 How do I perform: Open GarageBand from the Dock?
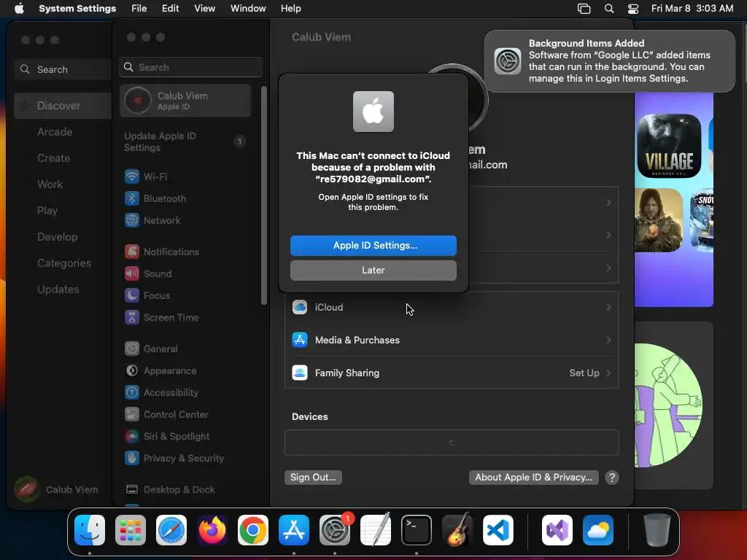point(457,530)
